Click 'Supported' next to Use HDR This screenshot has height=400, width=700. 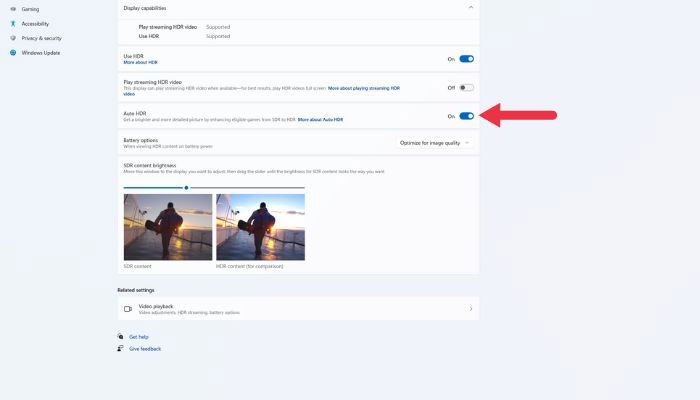[x=218, y=36]
